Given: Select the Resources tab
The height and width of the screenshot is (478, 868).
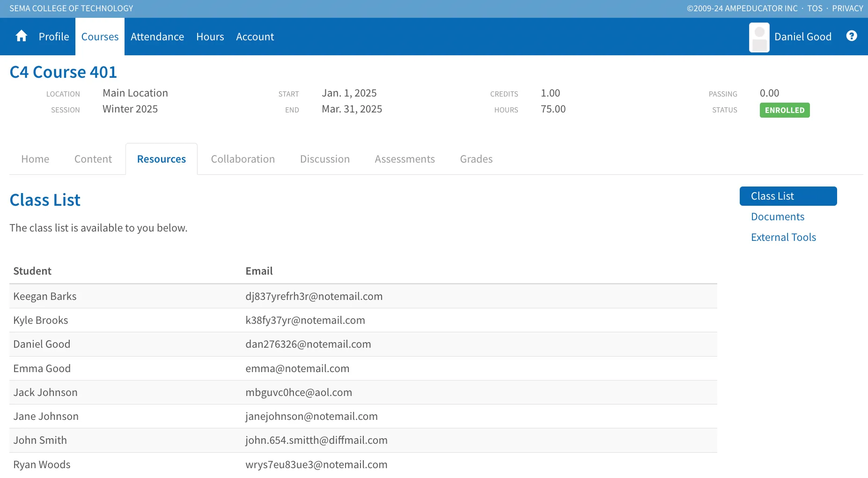Looking at the screenshot, I should pos(162,159).
